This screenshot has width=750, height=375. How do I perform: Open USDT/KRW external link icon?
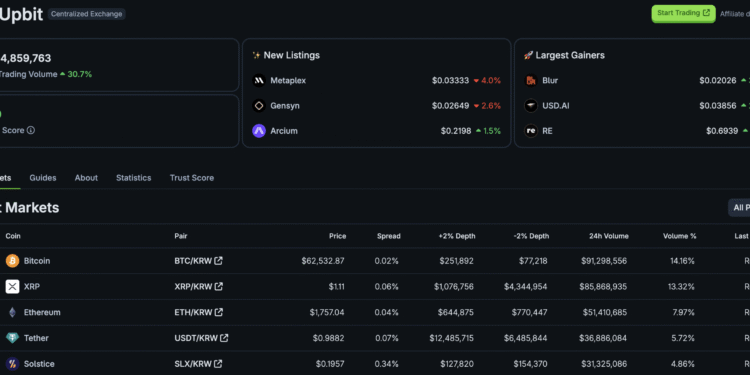click(x=224, y=338)
